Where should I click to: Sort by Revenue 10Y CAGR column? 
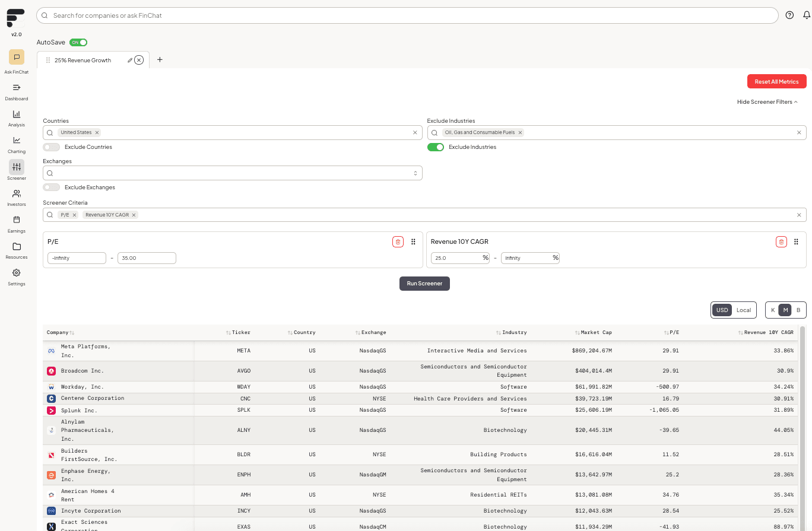766,332
